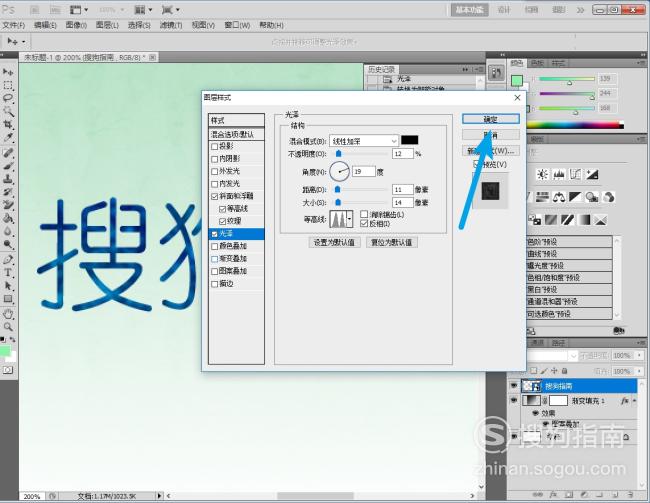
Task: Click the 取消 cancel button
Action: (x=490, y=135)
